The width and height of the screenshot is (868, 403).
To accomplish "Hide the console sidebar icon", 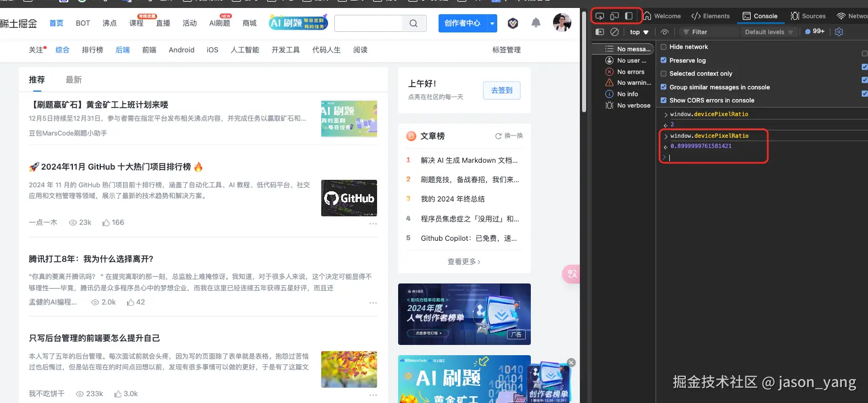I will [600, 32].
